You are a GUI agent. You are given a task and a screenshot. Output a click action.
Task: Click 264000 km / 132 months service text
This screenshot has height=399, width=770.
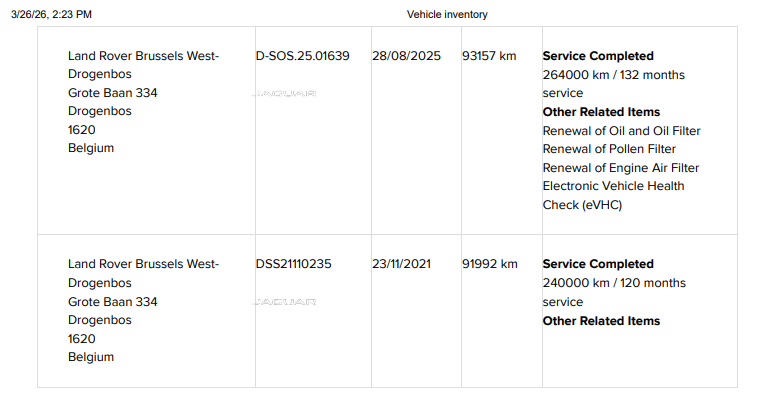pyautogui.click(x=614, y=84)
